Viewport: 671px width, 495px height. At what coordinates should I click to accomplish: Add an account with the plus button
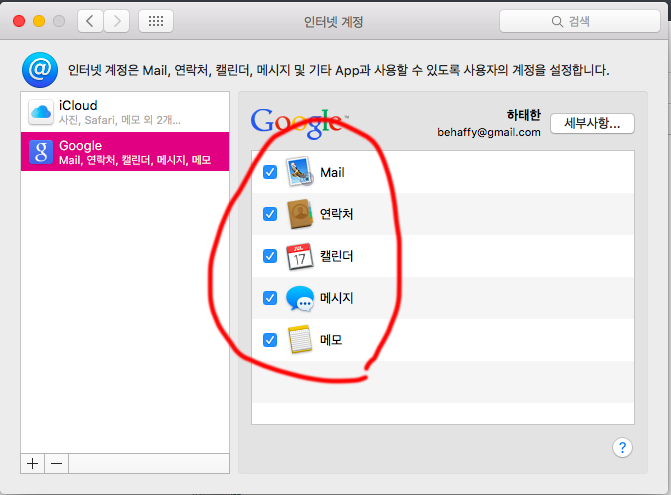[33, 463]
